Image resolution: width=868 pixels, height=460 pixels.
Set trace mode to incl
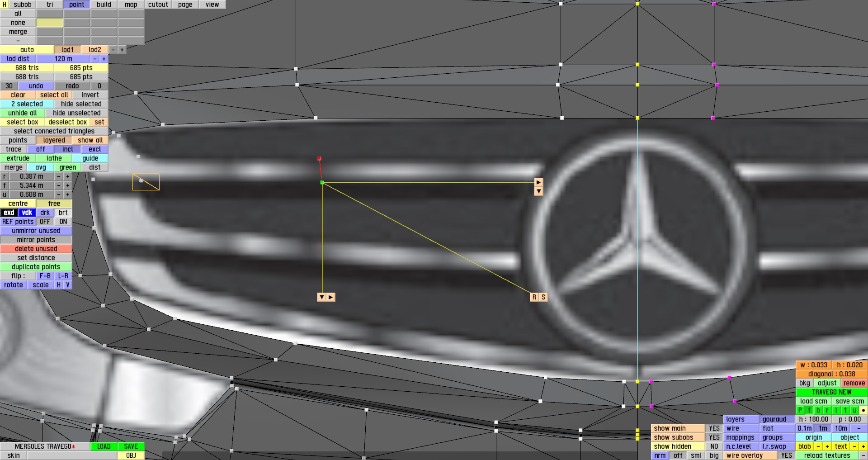click(68, 149)
